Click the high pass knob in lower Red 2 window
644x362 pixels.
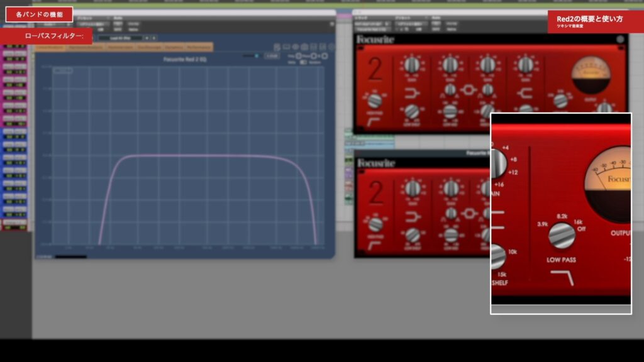point(375,224)
